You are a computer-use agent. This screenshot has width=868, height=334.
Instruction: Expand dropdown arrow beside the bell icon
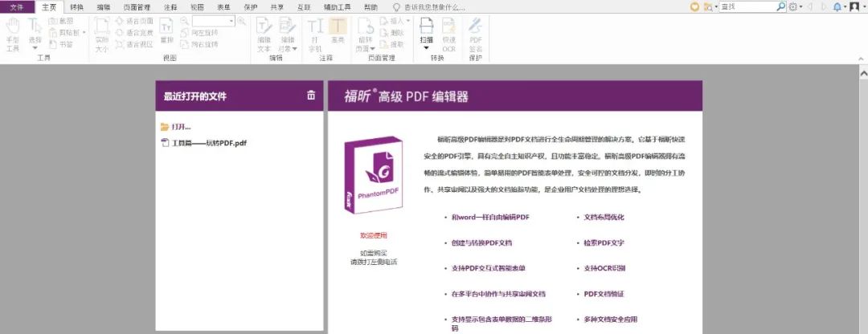[x=844, y=6]
